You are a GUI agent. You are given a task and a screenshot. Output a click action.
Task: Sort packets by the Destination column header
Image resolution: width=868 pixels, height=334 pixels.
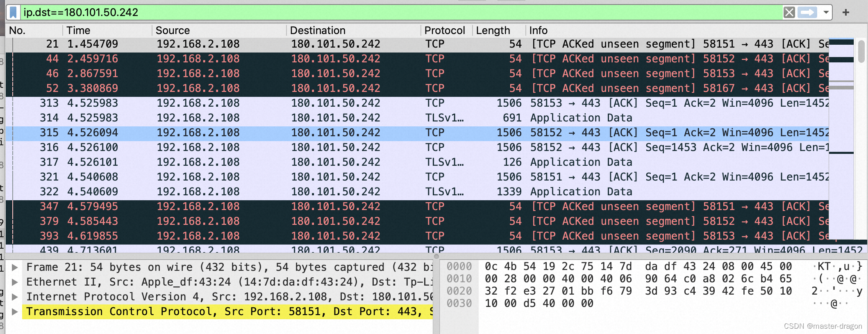point(354,30)
